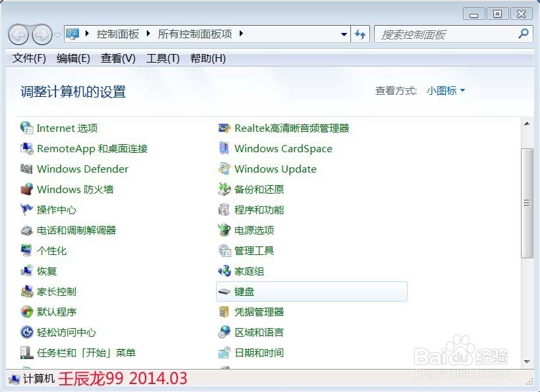
Task: Open the 日期和时间 text link
Action: click(259, 352)
